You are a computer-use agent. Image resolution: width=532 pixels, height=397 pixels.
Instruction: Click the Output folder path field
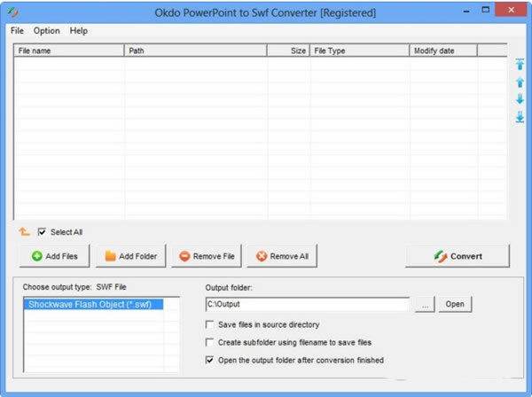pos(308,304)
